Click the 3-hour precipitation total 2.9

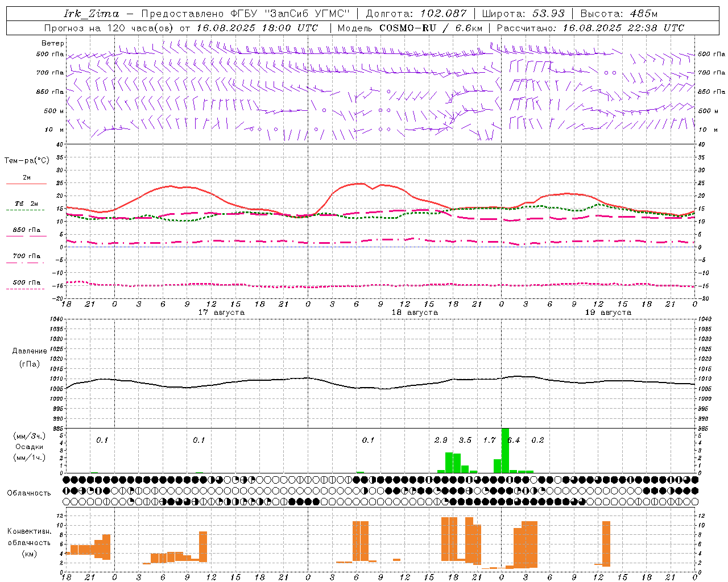pyautogui.click(x=441, y=440)
